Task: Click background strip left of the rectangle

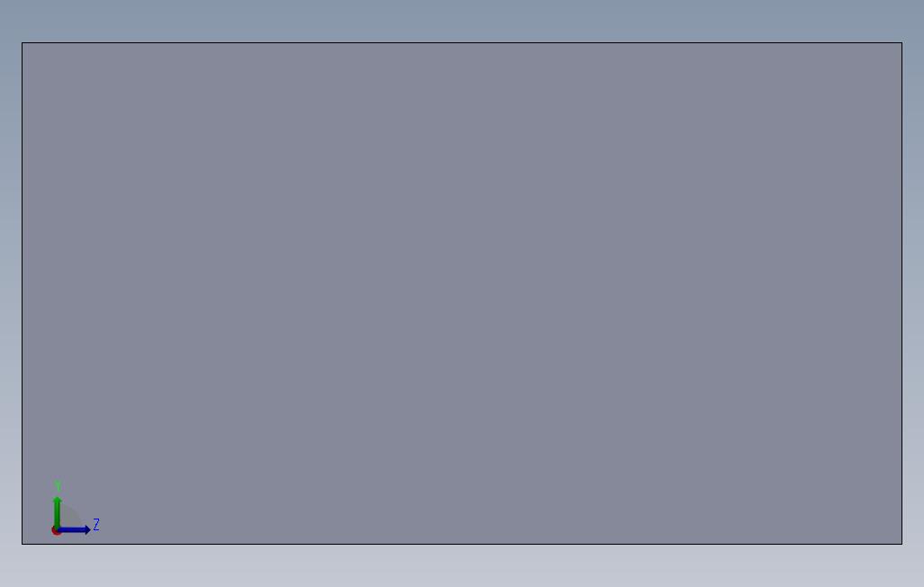Action: (10, 293)
